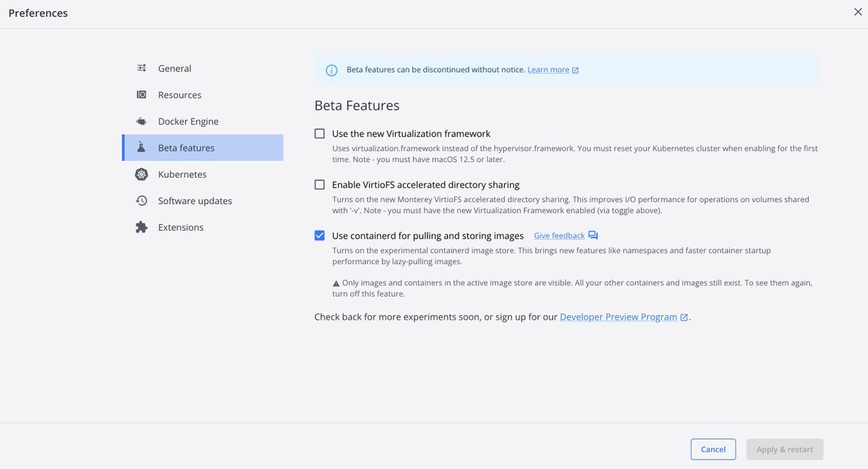
Task: Open Software updates settings
Action: point(203,200)
